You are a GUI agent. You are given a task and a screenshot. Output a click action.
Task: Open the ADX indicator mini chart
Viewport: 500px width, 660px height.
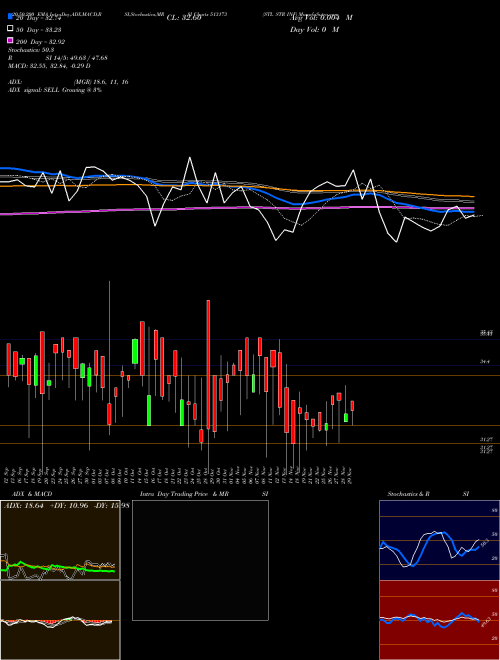pyautogui.click(x=60, y=540)
